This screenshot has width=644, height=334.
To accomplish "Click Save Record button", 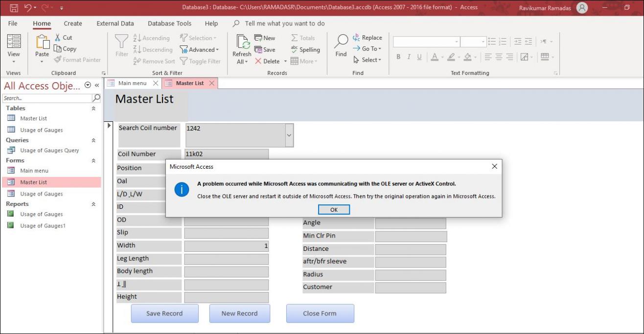I will 164,313.
